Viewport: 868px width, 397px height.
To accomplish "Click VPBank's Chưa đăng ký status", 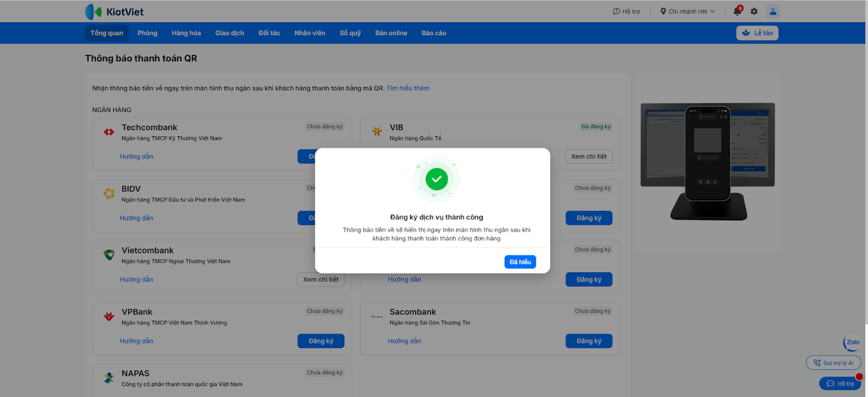I will 325,311.
